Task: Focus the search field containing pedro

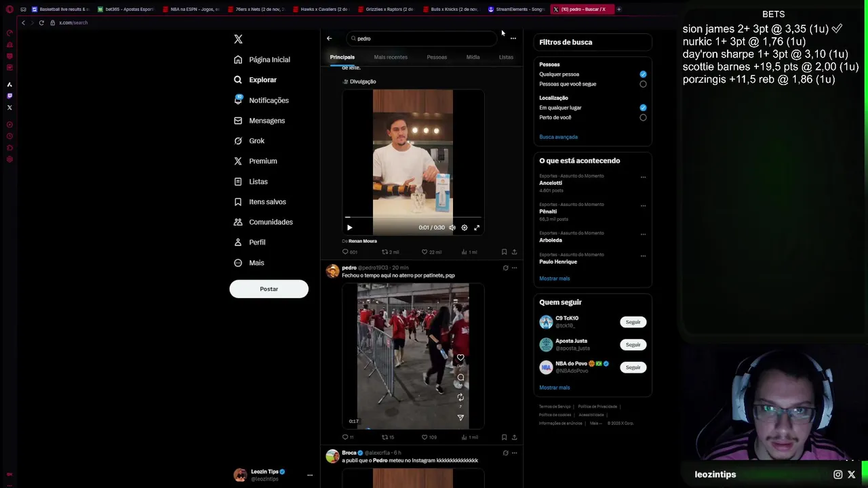Action: (x=421, y=39)
